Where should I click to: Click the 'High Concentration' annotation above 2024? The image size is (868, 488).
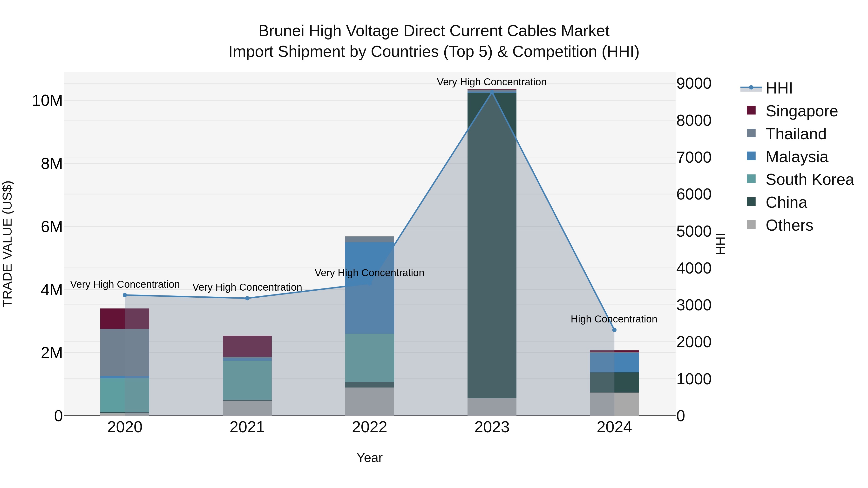point(614,319)
